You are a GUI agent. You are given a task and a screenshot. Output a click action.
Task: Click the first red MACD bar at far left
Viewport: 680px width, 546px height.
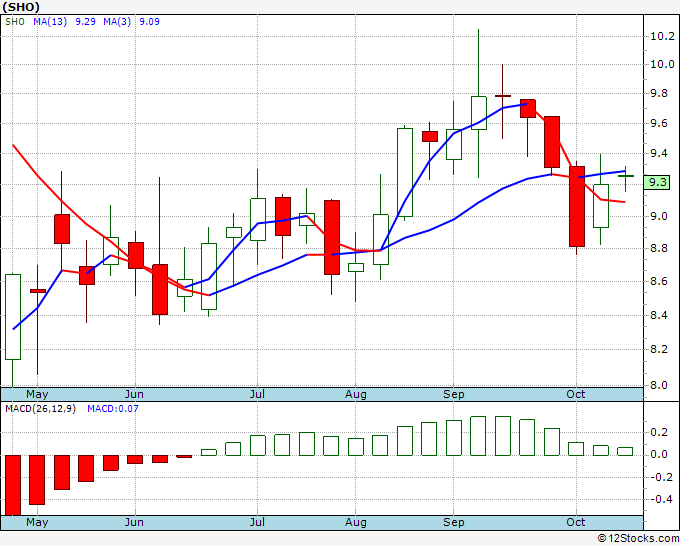coord(13,485)
